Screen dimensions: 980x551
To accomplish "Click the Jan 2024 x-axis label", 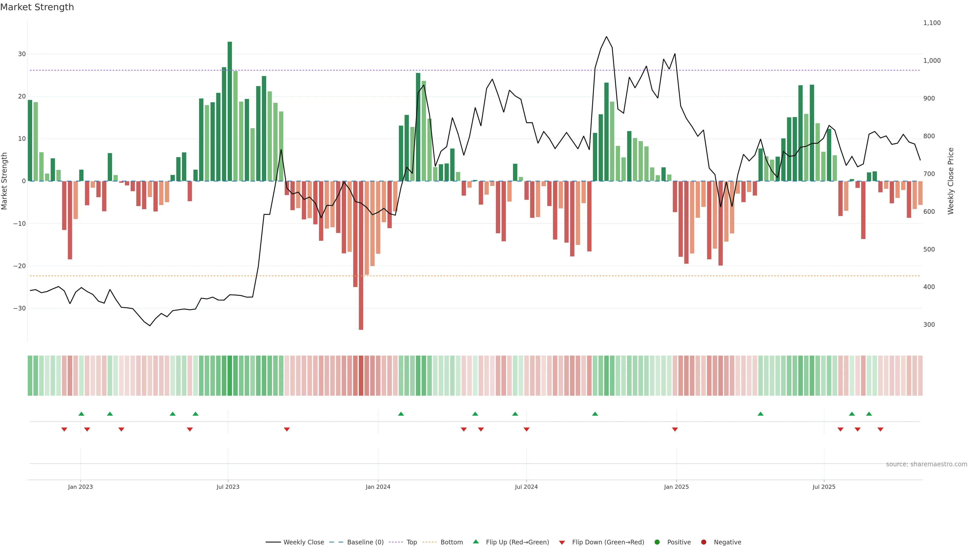I will (x=378, y=487).
